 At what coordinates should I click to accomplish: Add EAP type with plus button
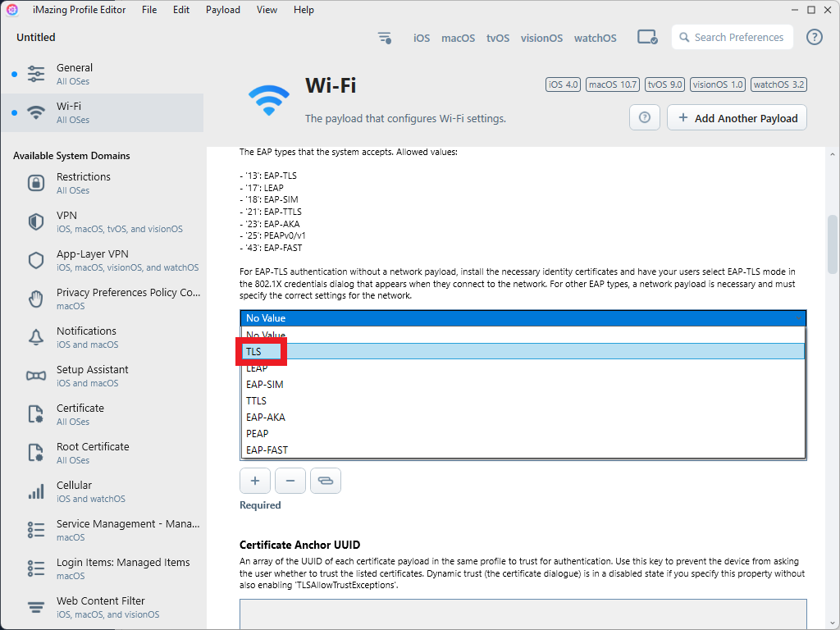tap(255, 481)
